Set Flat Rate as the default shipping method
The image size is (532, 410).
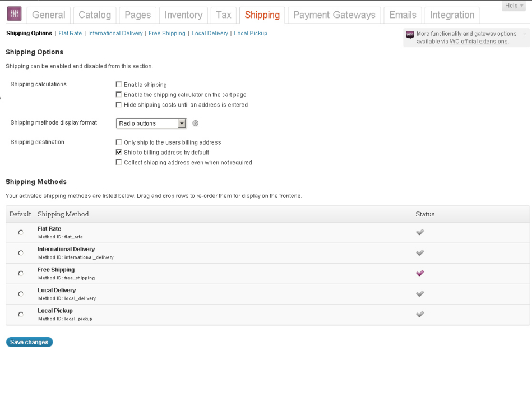click(20, 232)
